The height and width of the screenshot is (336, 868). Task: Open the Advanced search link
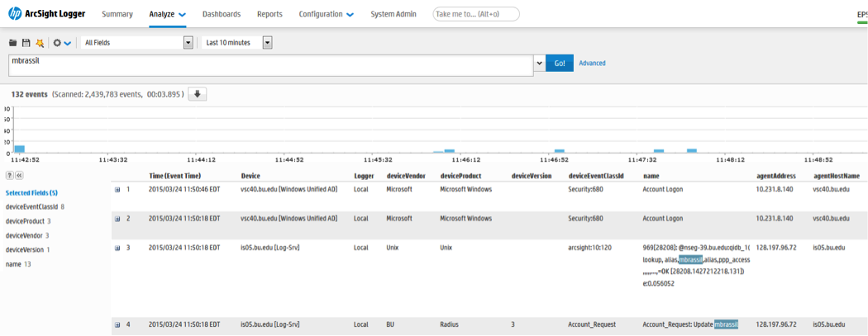pyautogui.click(x=593, y=64)
